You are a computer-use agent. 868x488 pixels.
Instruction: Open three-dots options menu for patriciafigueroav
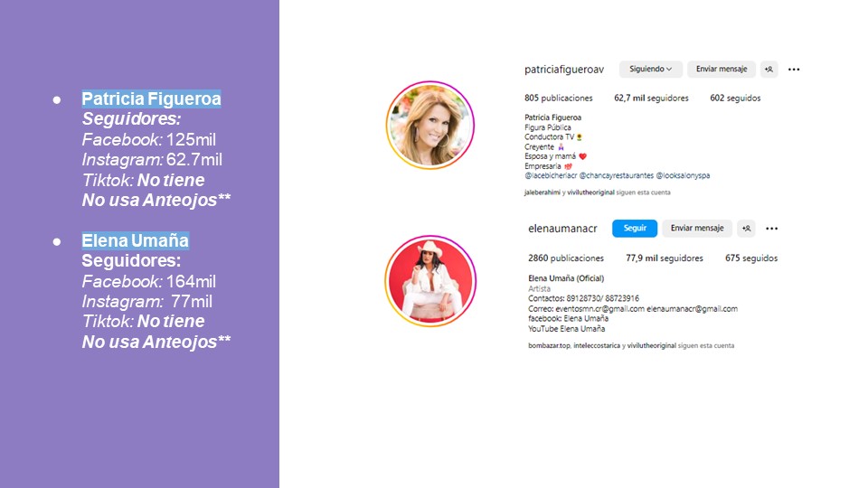click(x=794, y=70)
